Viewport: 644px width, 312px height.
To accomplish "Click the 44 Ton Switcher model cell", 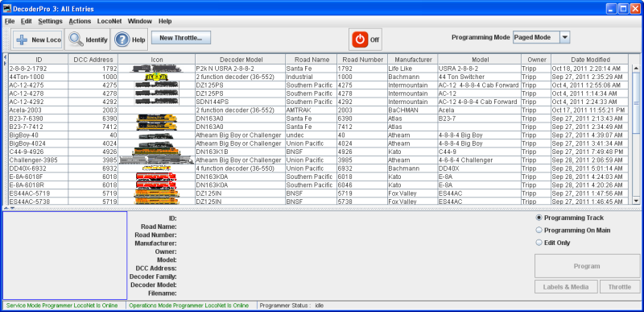I will coord(480,77).
